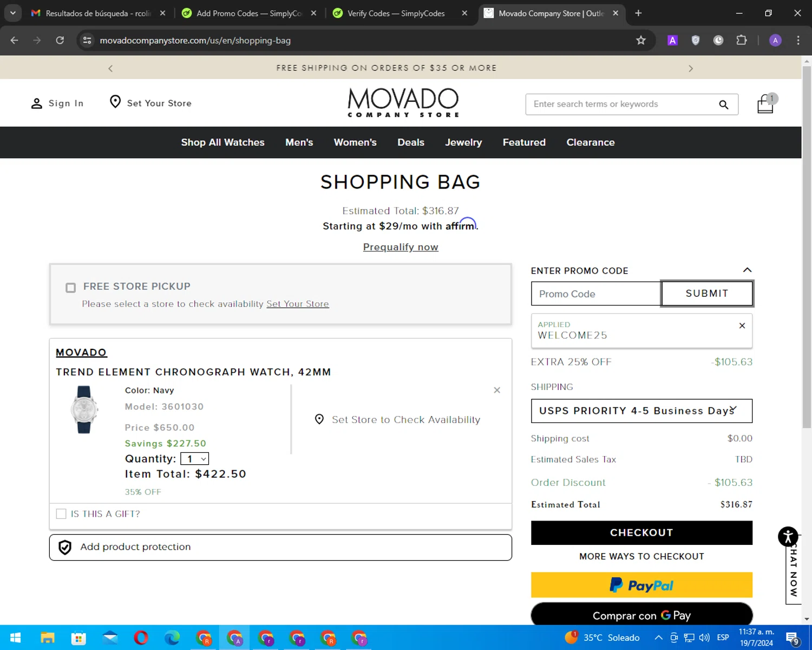Pay with the PayPal button
Image resolution: width=812 pixels, height=650 pixels.
641,585
